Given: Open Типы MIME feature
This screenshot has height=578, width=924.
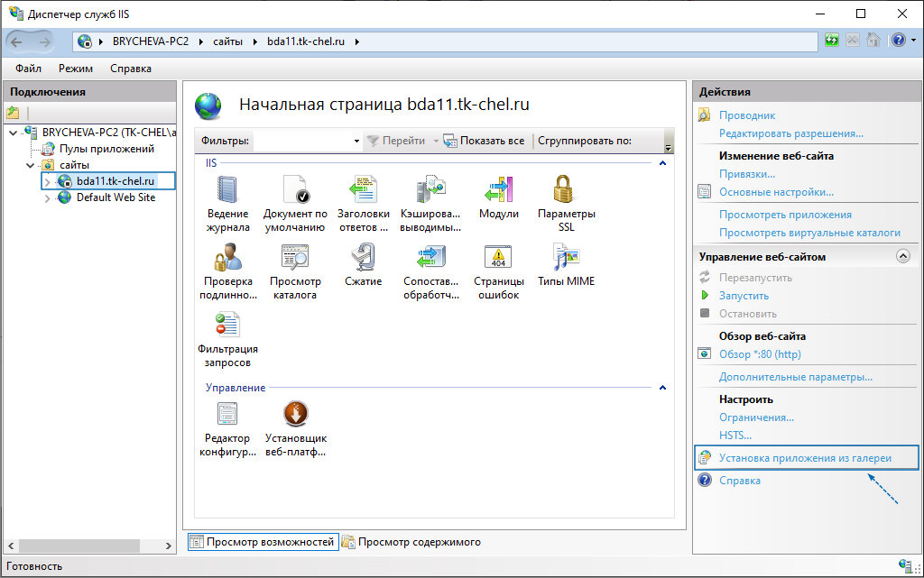Looking at the screenshot, I should point(567,265).
